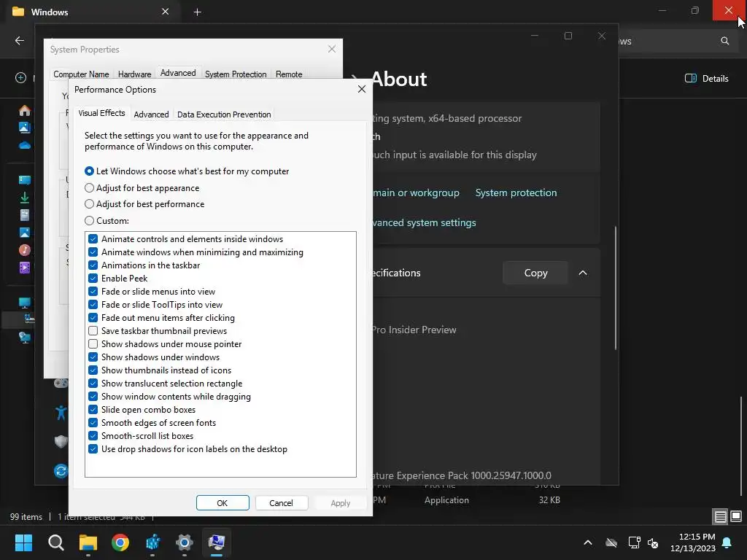The width and height of the screenshot is (747, 560).
Task: Open File Explorer from taskbar
Action: [x=88, y=542]
